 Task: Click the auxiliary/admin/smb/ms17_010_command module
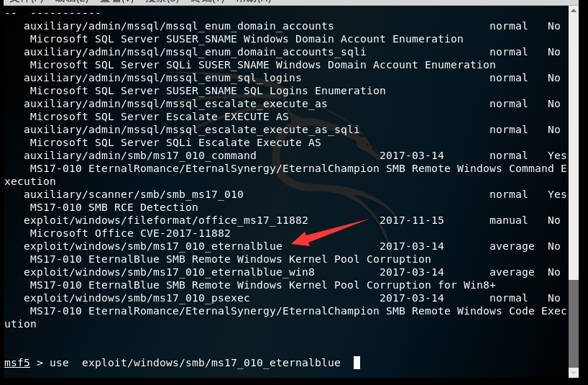(139, 155)
